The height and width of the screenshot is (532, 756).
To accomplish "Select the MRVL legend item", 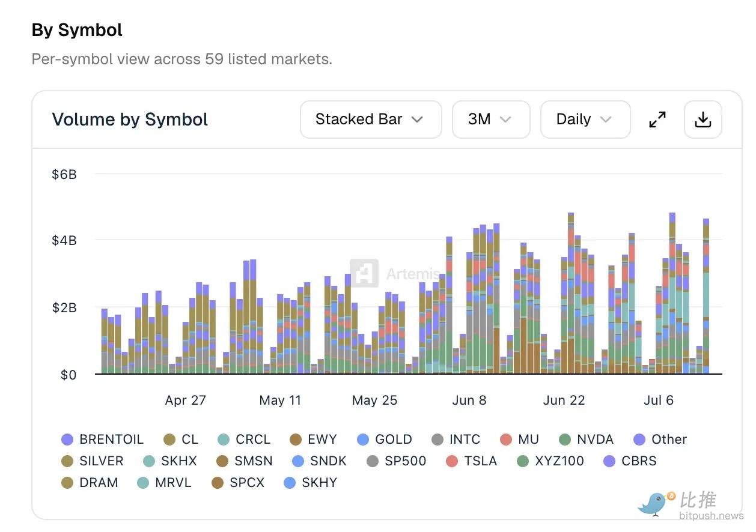I will pos(164,483).
